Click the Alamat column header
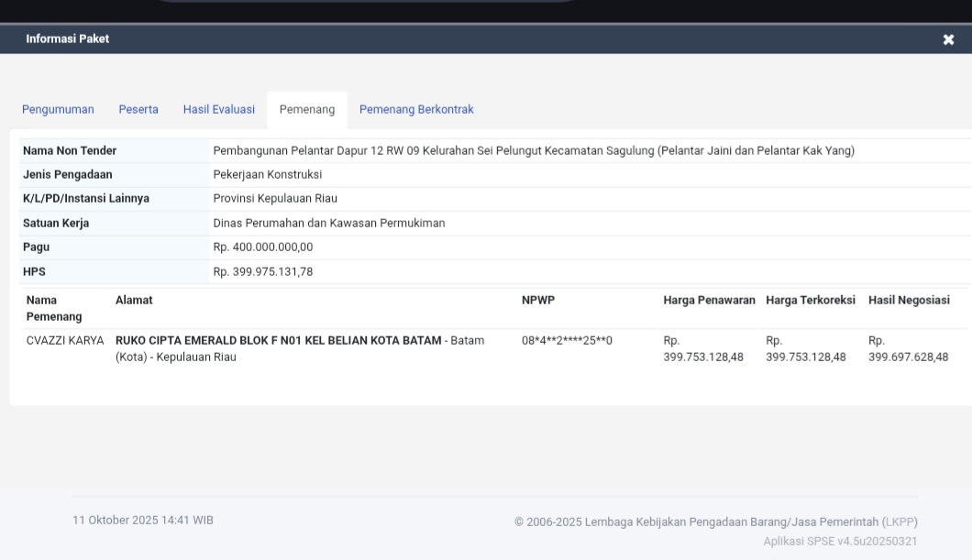Image resolution: width=972 pixels, height=560 pixels. (134, 301)
